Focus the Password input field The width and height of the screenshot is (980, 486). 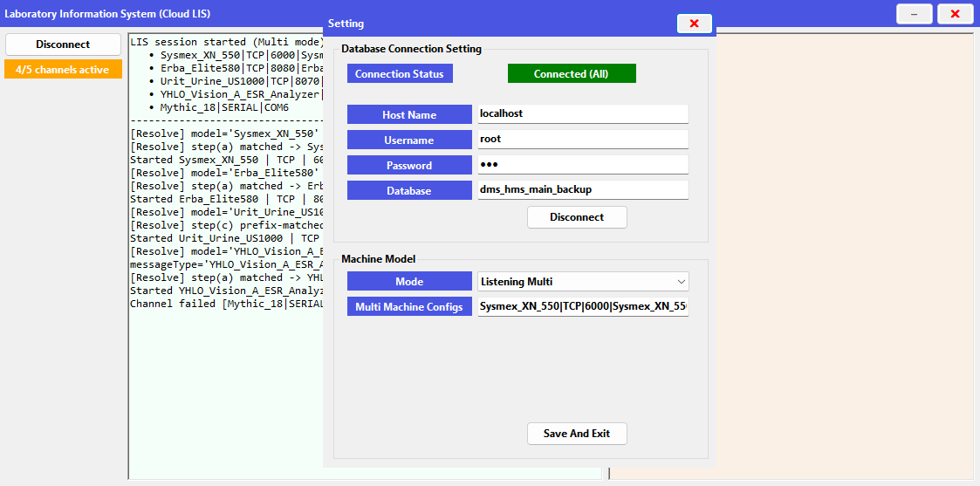point(583,165)
